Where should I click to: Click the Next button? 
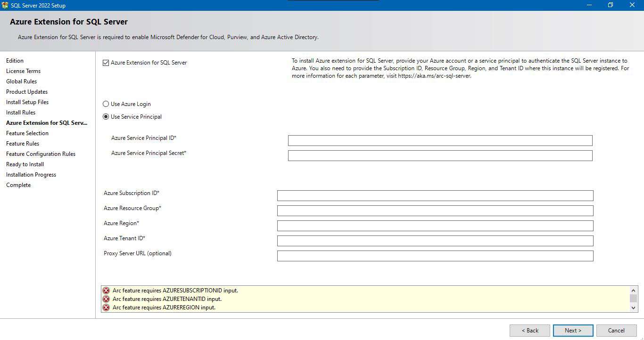point(573,331)
